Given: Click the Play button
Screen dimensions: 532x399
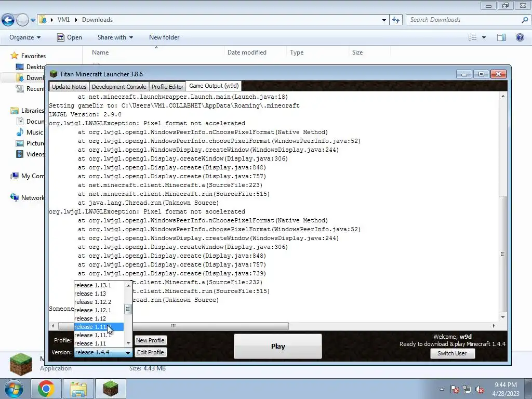Looking at the screenshot, I should coord(278,347).
